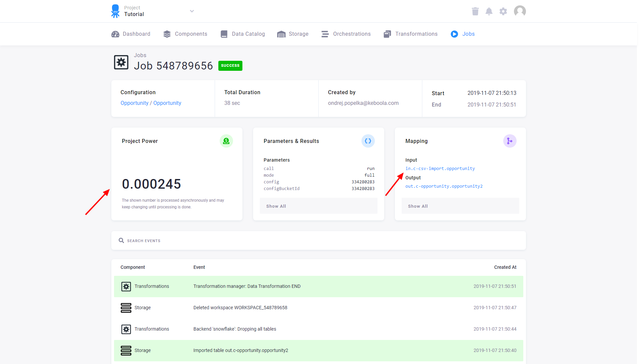The height and width of the screenshot is (364, 642).
Task: Open the Orchestrations tab
Action: [x=346, y=34]
